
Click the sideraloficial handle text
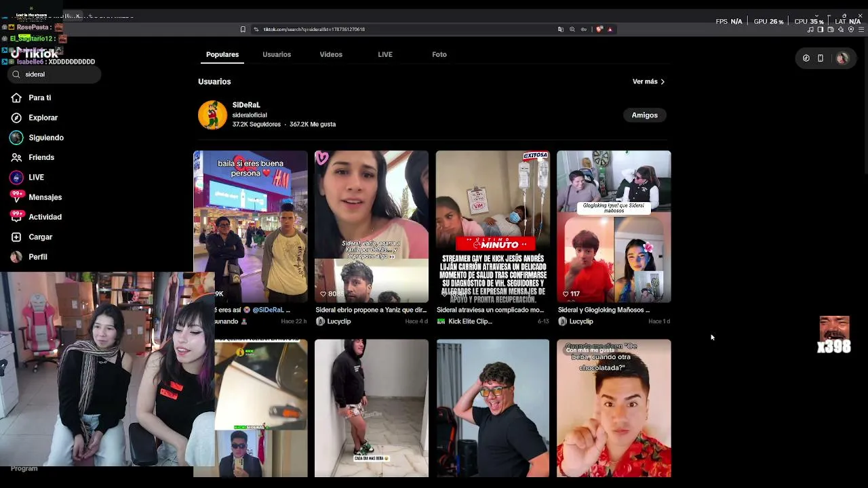pyautogui.click(x=250, y=115)
